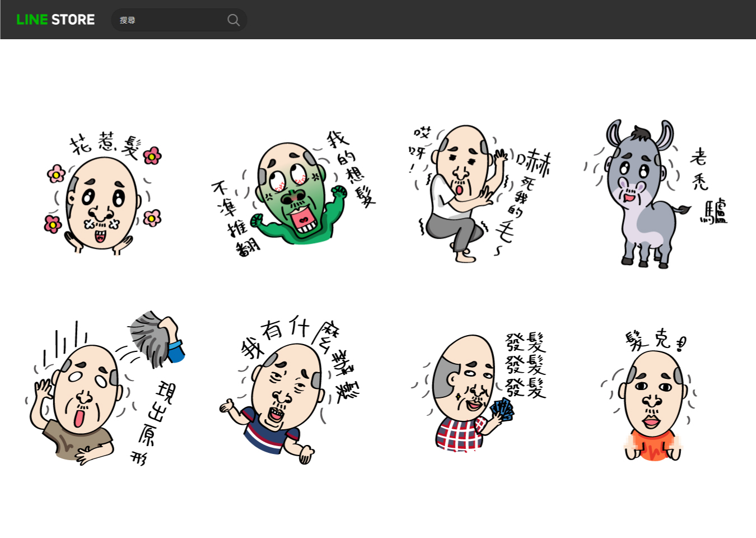Image resolution: width=756 pixels, height=538 pixels.
Task: Click the 發髮發髮 text block
Action: 525,365
